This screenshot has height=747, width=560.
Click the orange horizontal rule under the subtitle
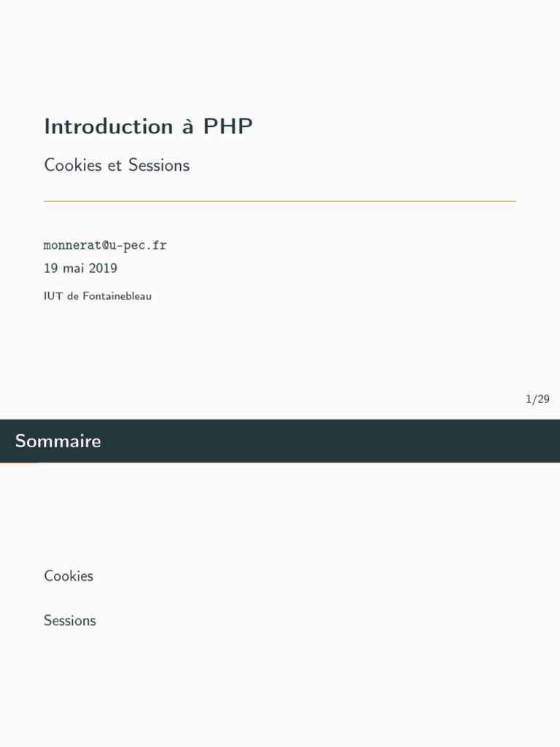[x=280, y=201]
